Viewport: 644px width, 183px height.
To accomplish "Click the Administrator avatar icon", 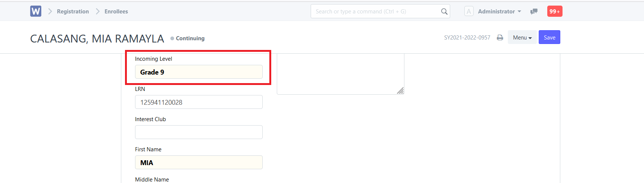I will [x=469, y=11].
